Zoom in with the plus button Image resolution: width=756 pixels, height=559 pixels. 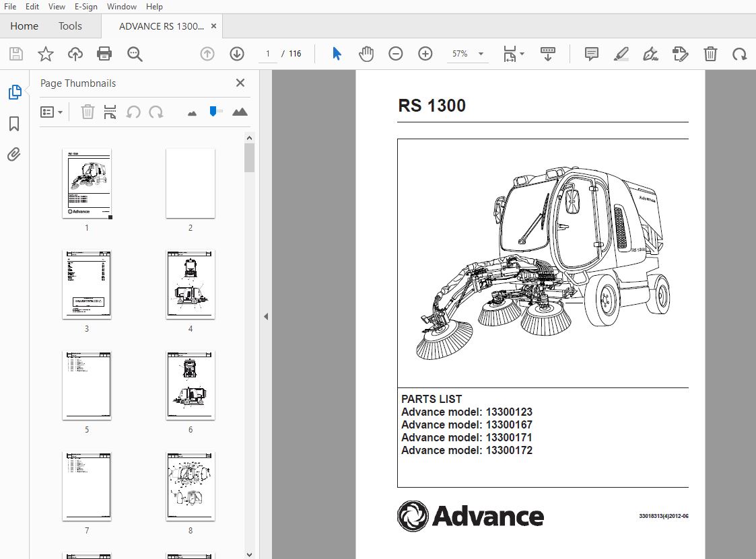[x=425, y=54]
